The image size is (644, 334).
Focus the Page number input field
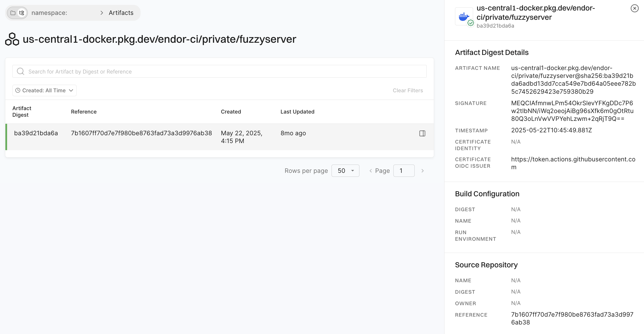click(403, 171)
